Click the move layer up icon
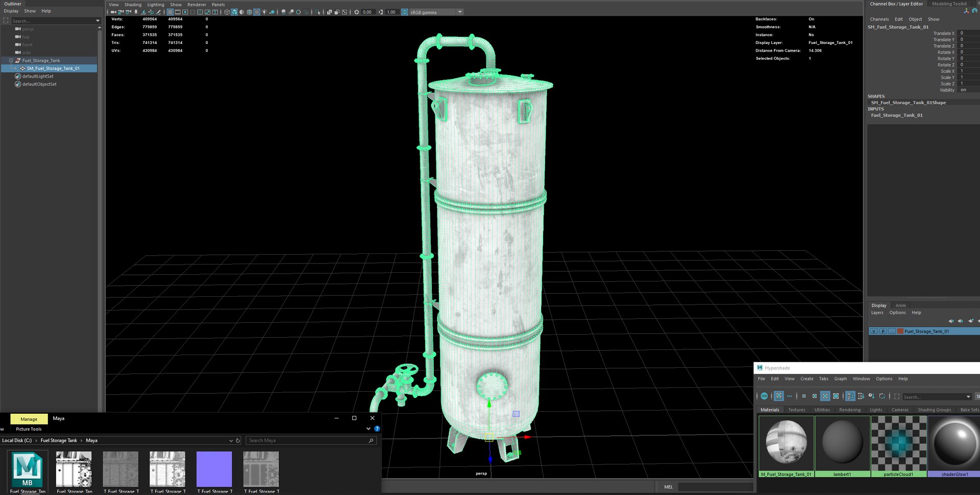The image size is (980, 495). (x=951, y=321)
